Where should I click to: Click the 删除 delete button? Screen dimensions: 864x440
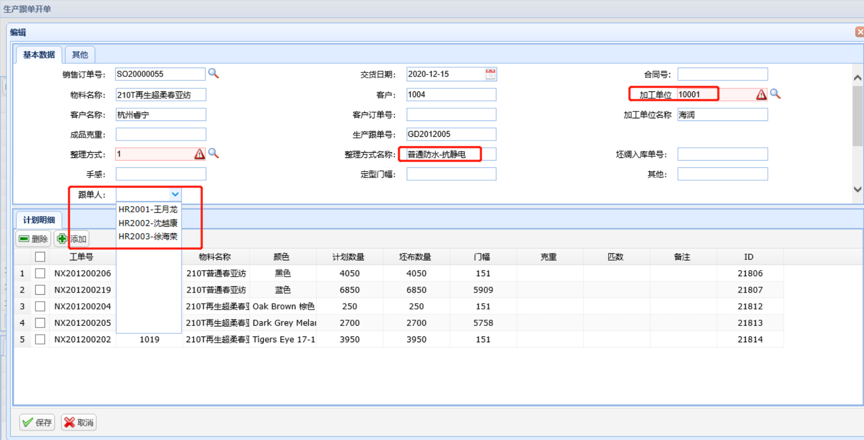coord(33,239)
